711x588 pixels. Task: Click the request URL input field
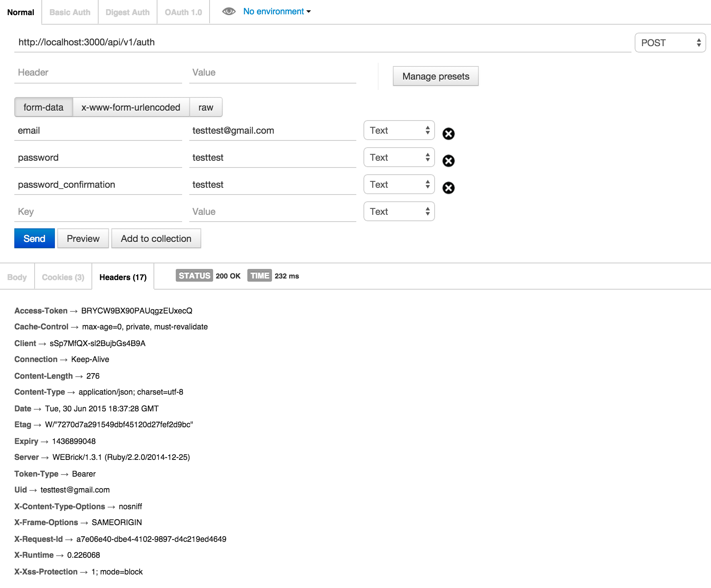[322, 43]
